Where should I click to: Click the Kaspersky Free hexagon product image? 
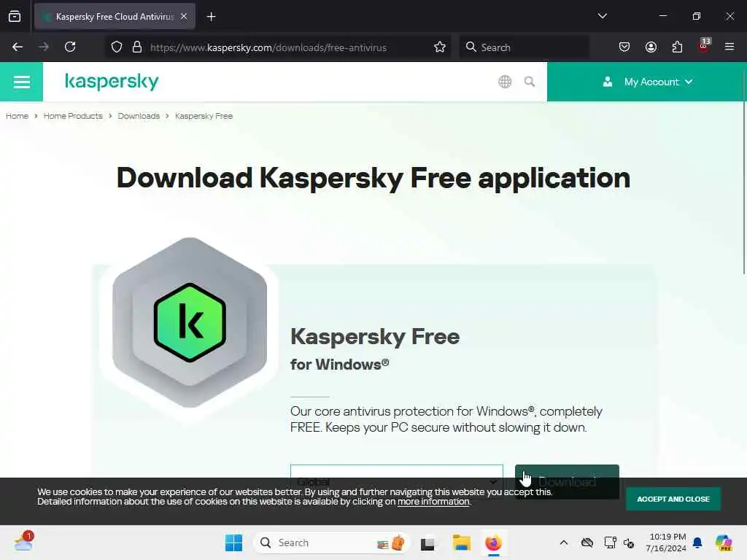(x=190, y=322)
